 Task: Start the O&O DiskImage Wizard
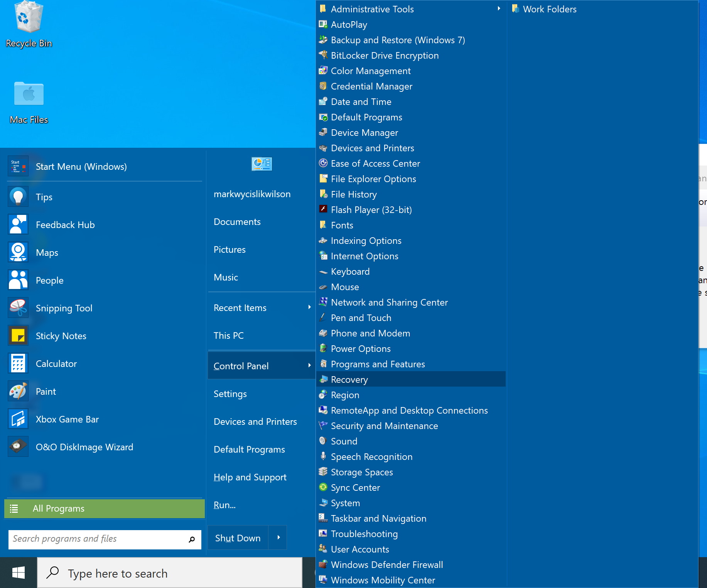84,447
